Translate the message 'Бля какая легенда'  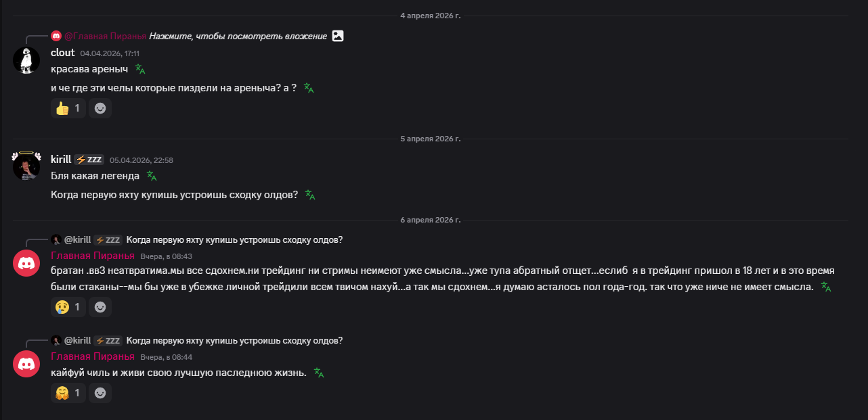click(152, 176)
